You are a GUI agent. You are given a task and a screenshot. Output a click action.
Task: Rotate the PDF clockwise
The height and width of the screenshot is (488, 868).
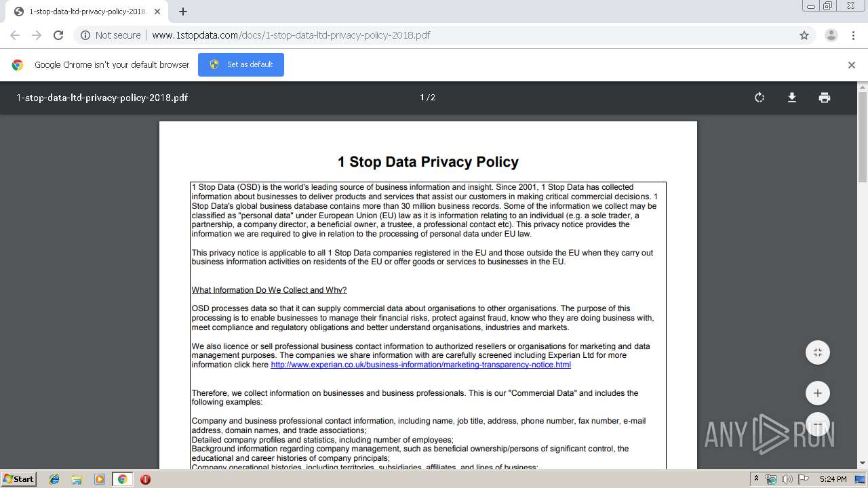pyautogui.click(x=759, y=98)
